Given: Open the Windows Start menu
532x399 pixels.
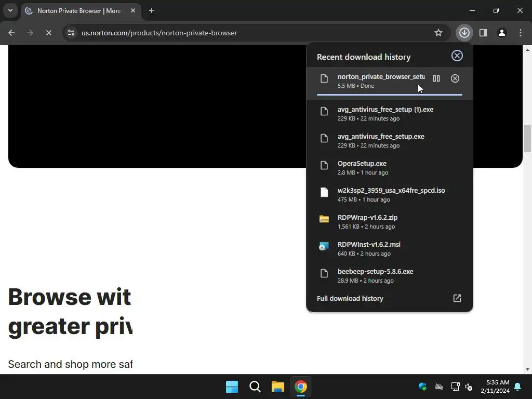Looking at the screenshot, I should (x=232, y=387).
